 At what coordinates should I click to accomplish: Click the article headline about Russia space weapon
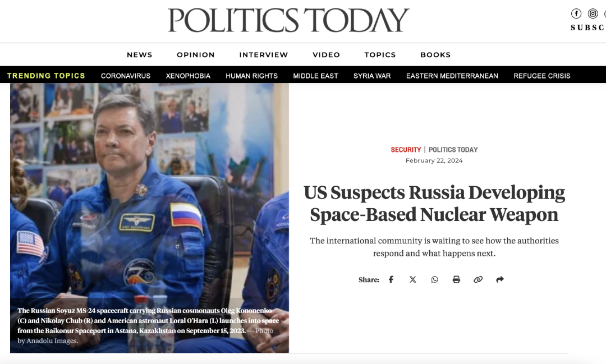tap(434, 203)
